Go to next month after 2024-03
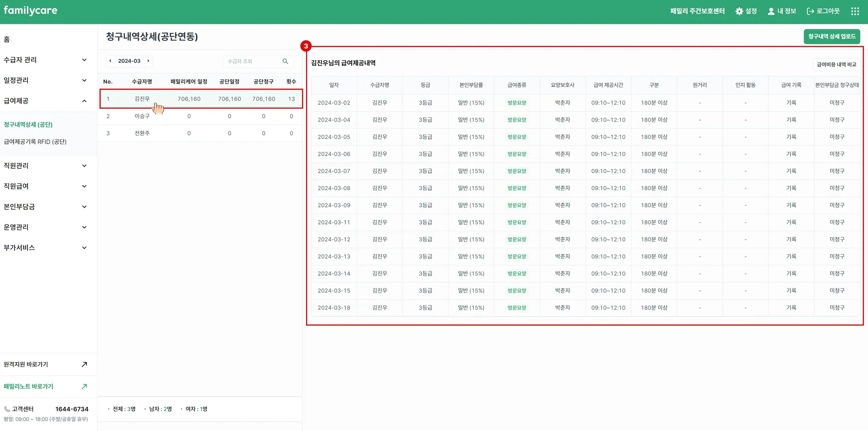 coord(148,61)
